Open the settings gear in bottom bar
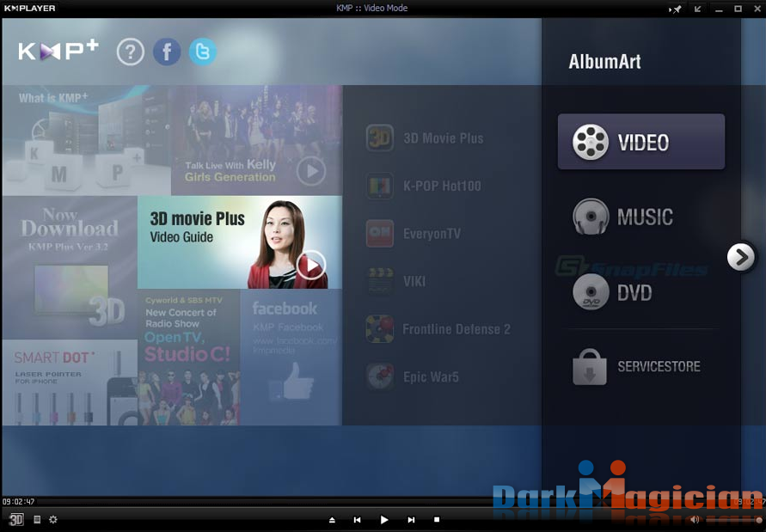 52,519
